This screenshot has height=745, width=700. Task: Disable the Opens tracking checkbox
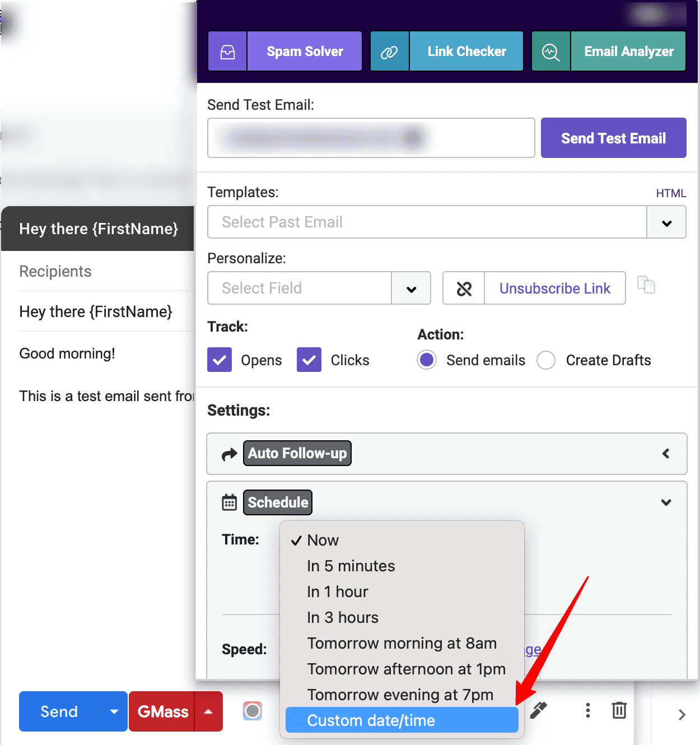[219, 360]
